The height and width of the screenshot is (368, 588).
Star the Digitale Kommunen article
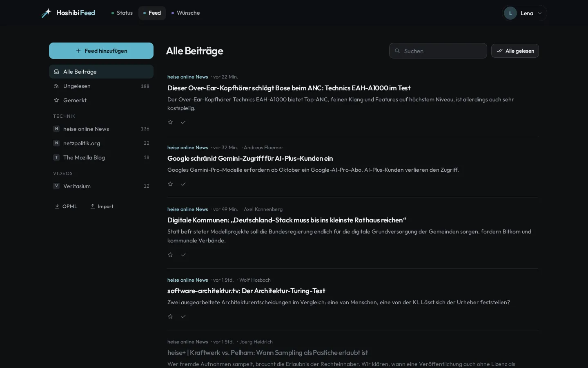coord(170,255)
